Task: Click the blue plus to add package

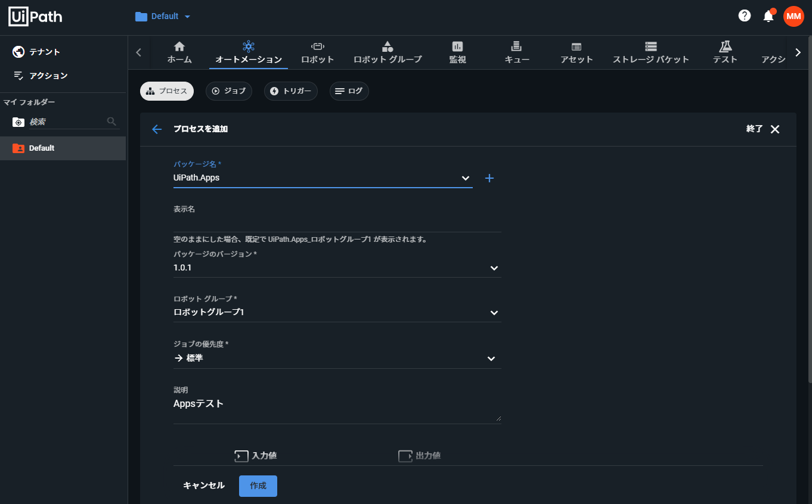Action: pos(489,178)
